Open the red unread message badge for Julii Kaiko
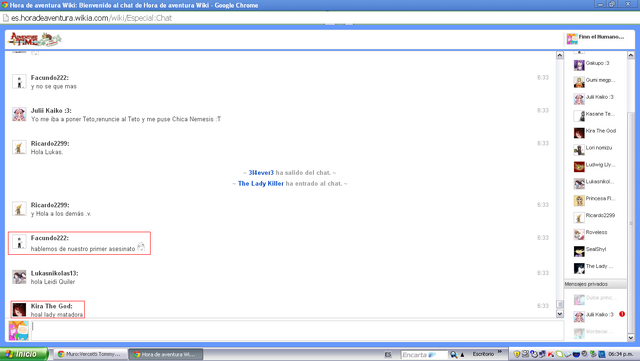Image resolution: width=640 pixels, height=361 pixels. point(622,314)
